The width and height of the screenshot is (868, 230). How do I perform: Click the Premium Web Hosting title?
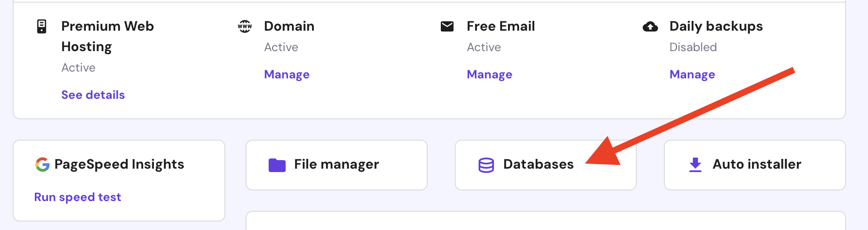pos(108,36)
